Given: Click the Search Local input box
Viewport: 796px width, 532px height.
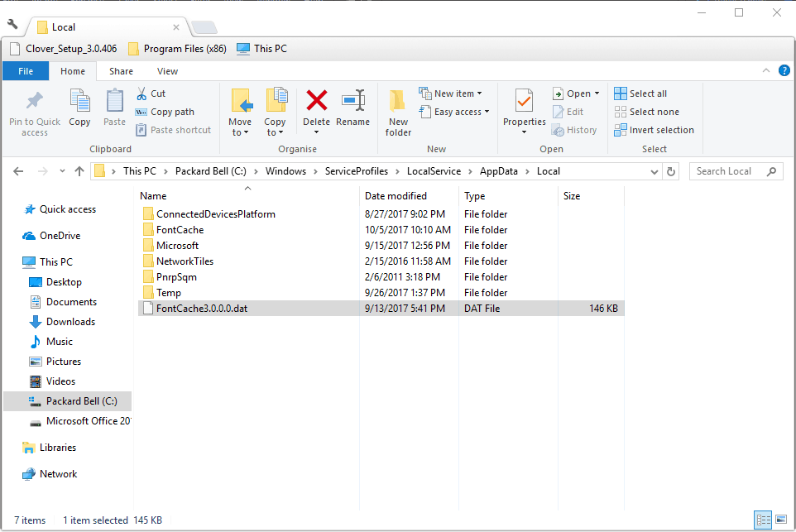Looking at the screenshot, I should (728, 171).
